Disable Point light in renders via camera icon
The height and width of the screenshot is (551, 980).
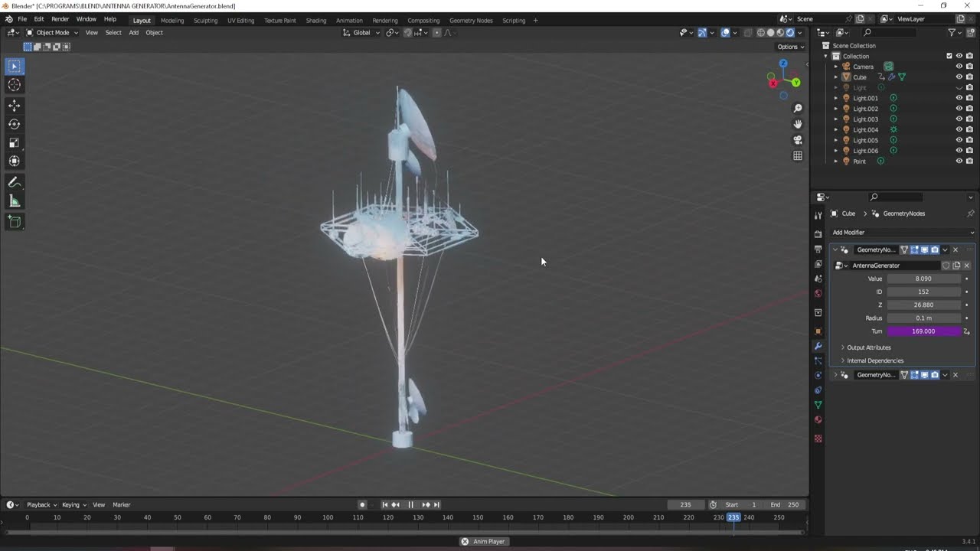click(x=969, y=161)
